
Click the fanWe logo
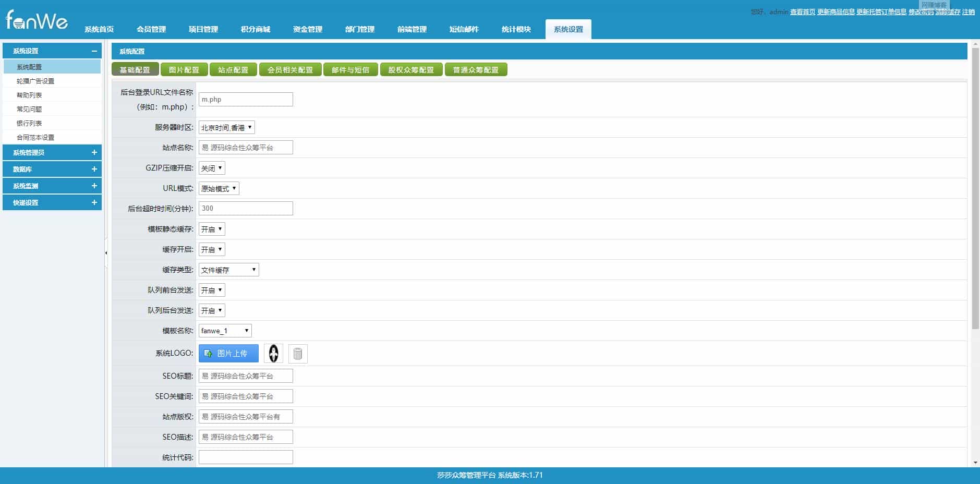pyautogui.click(x=37, y=21)
